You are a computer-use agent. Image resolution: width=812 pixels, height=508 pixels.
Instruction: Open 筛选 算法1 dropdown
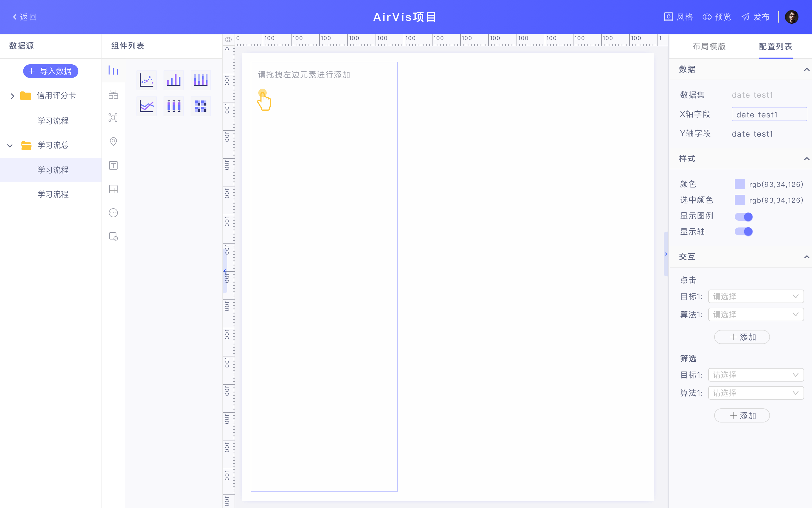point(756,393)
